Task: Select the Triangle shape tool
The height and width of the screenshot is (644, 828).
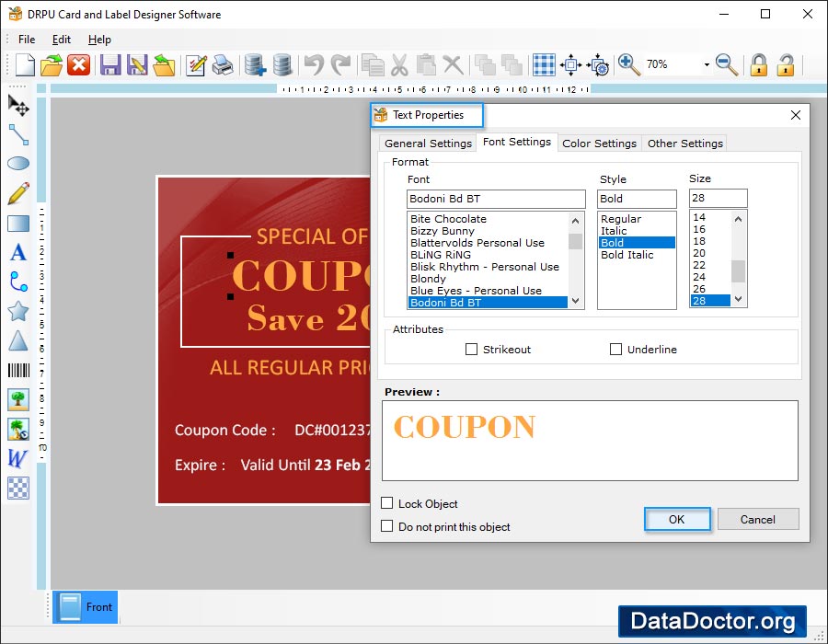Action: click(x=18, y=341)
